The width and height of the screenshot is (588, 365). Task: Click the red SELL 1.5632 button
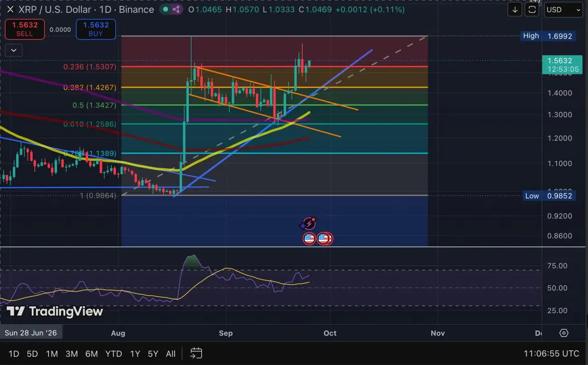(x=25, y=29)
